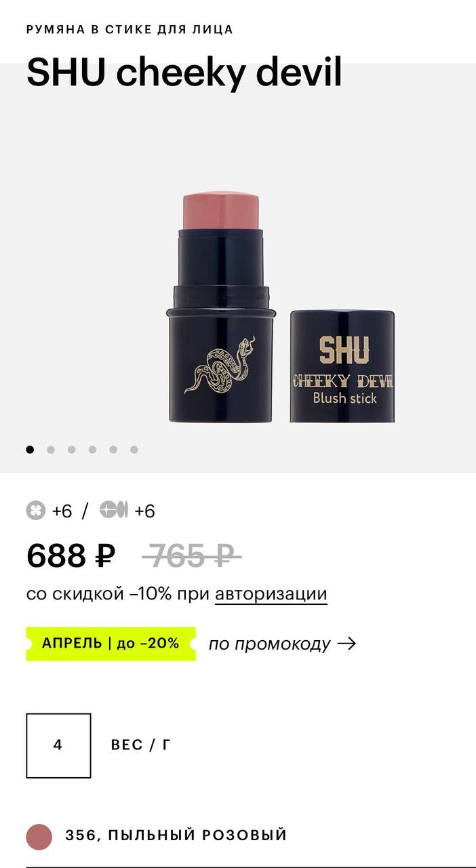Open the по промокоду link

point(269,644)
